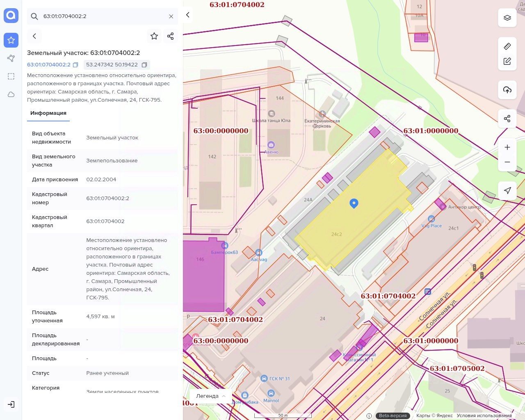Click the Mannol map marker
This screenshot has width=525, height=420.
point(271,393)
